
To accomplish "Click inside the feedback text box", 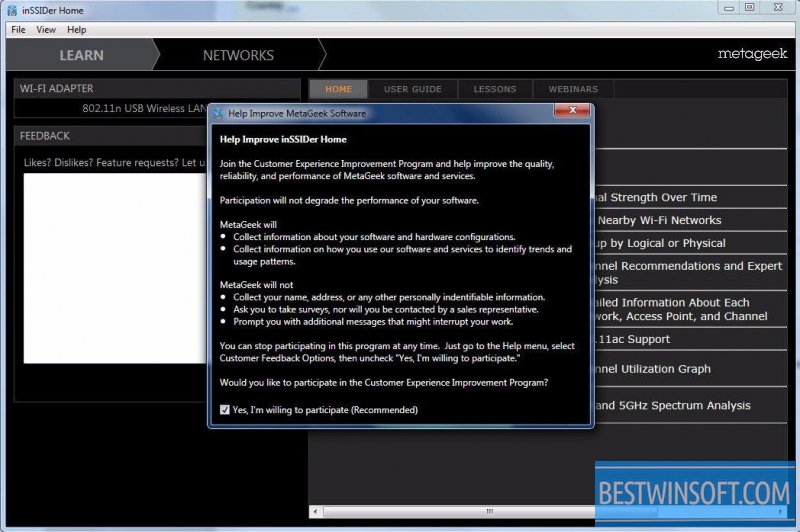I will coord(115,268).
